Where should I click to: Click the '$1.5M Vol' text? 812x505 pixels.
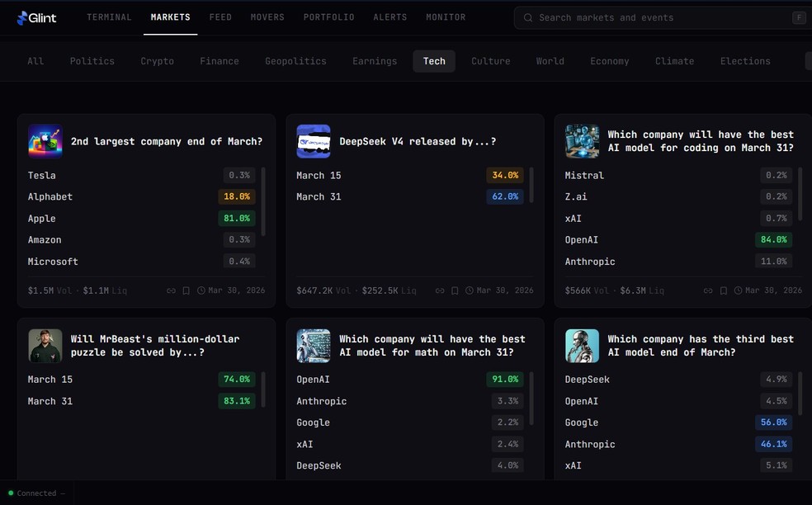(50, 290)
